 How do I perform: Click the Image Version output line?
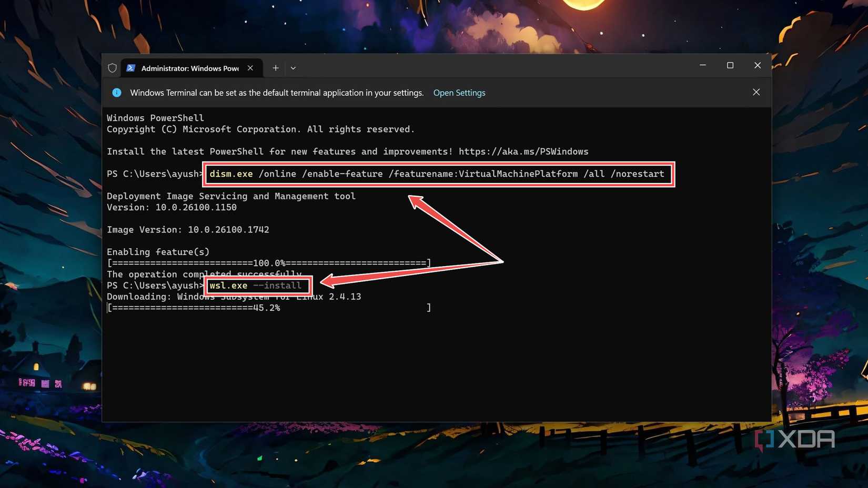pyautogui.click(x=188, y=229)
